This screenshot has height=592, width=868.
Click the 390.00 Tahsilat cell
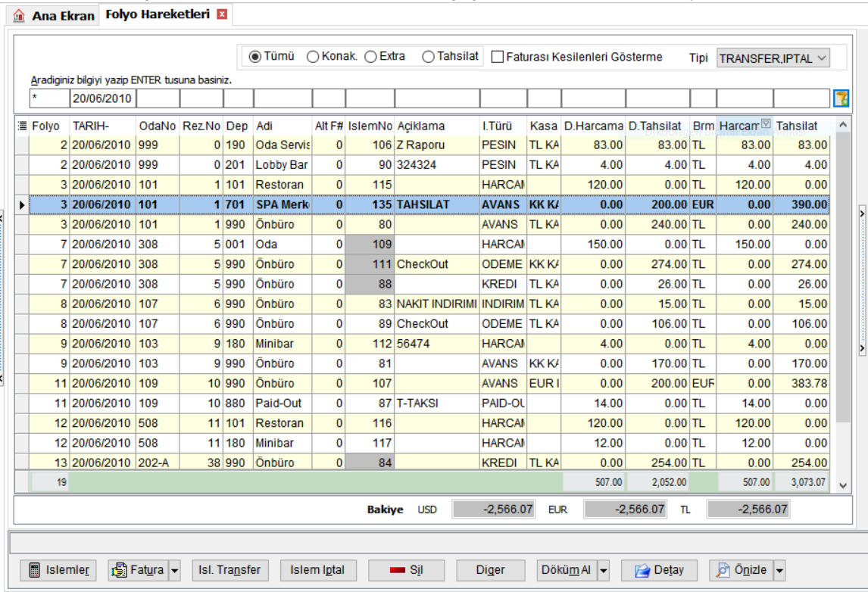pyautogui.click(x=801, y=204)
